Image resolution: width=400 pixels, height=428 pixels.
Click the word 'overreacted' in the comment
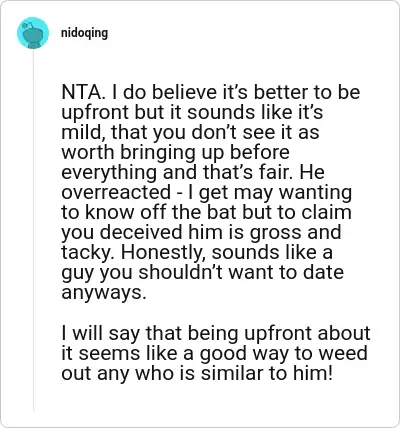tap(116, 192)
